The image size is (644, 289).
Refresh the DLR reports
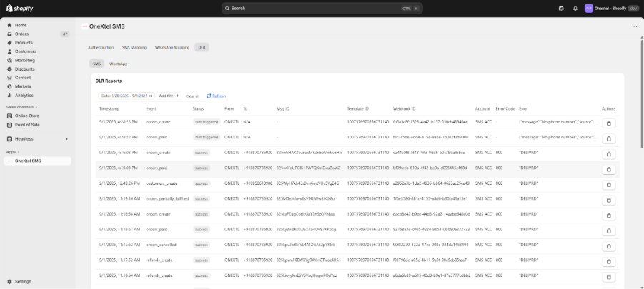point(216,96)
